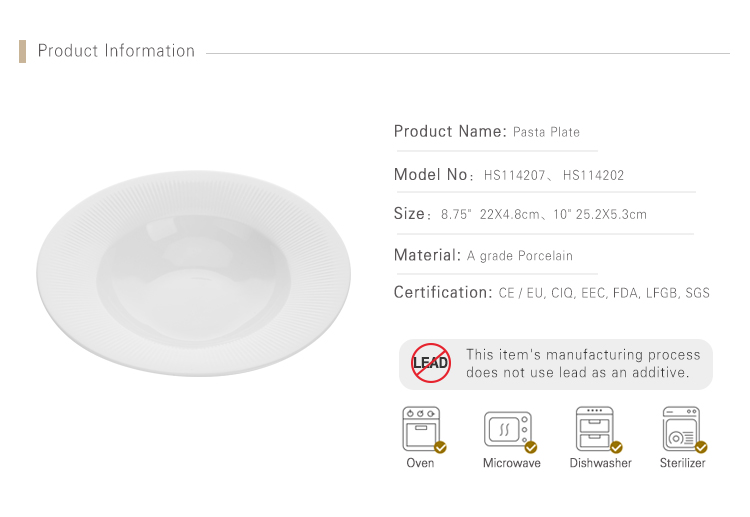Click the Dishwasher label text
This screenshot has width=750, height=517.
click(600, 463)
